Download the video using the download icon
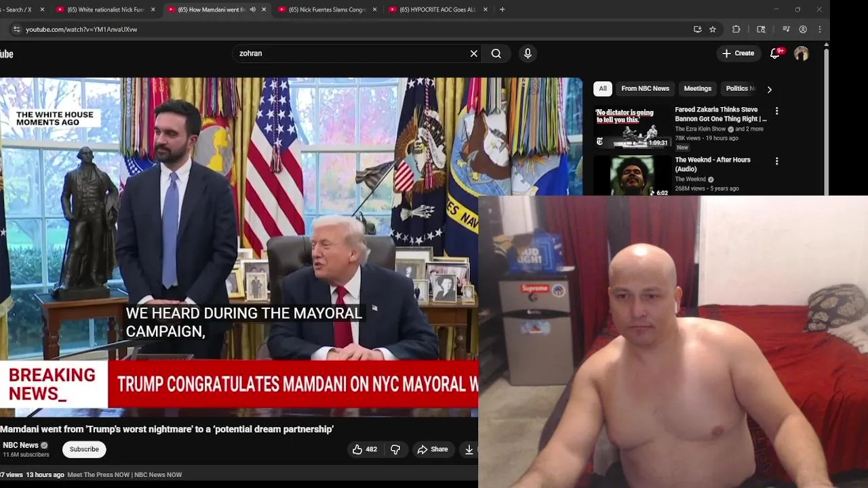This screenshot has width=868, height=488. tap(469, 449)
